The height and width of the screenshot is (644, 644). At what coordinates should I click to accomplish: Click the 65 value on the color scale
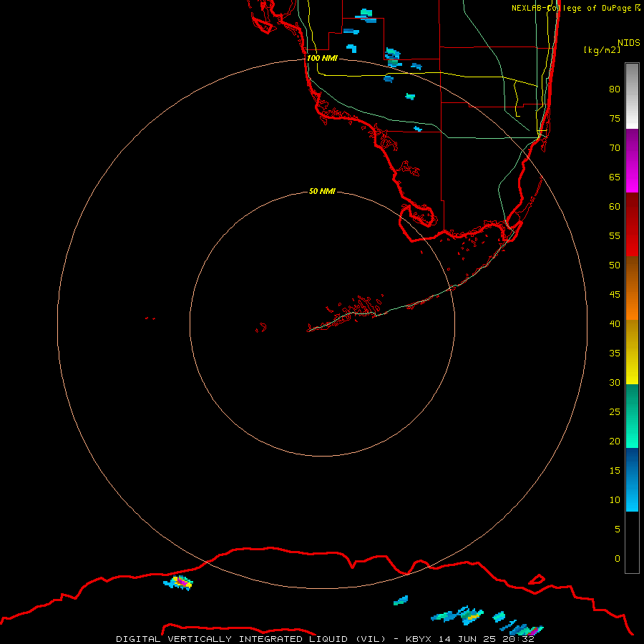pos(615,177)
